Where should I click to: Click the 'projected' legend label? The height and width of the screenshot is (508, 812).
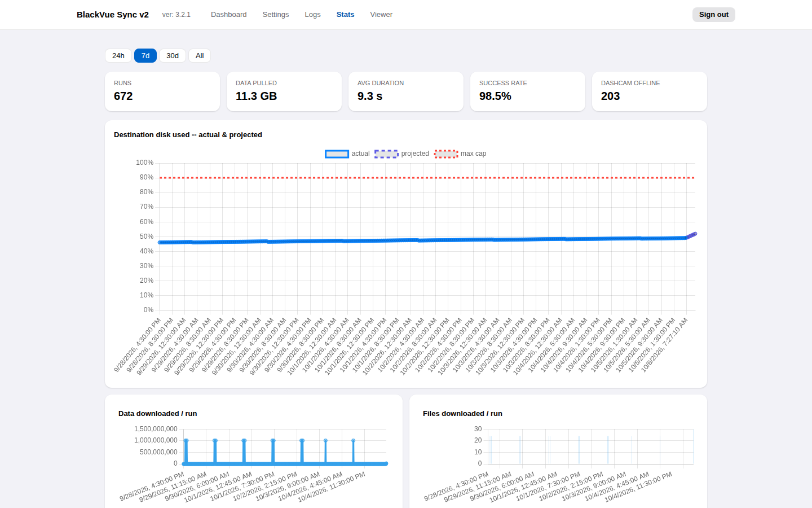[x=415, y=154]
